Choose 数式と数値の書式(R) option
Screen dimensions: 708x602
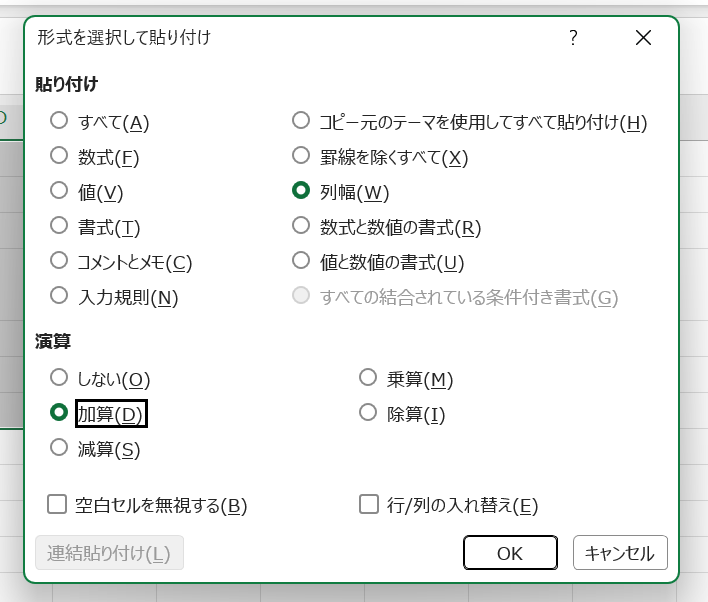click(x=301, y=226)
